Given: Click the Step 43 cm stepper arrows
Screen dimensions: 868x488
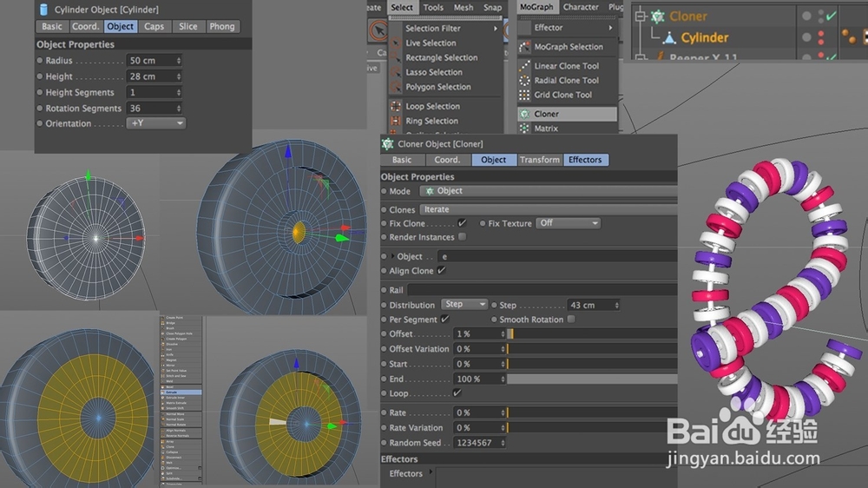Looking at the screenshot, I should coord(616,305).
